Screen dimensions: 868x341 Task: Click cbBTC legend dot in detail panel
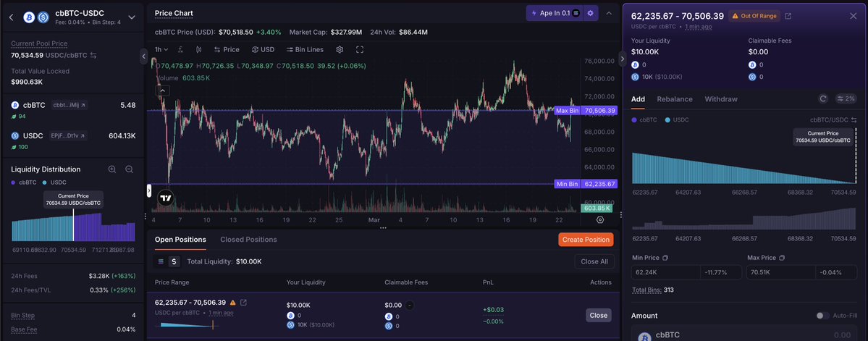pyautogui.click(x=634, y=119)
